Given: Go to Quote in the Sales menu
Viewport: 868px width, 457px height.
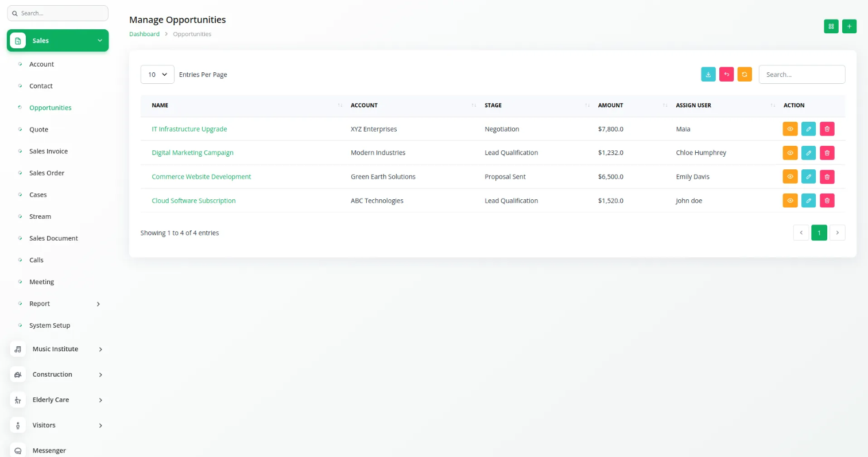Looking at the screenshot, I should [x=38, y=129].
